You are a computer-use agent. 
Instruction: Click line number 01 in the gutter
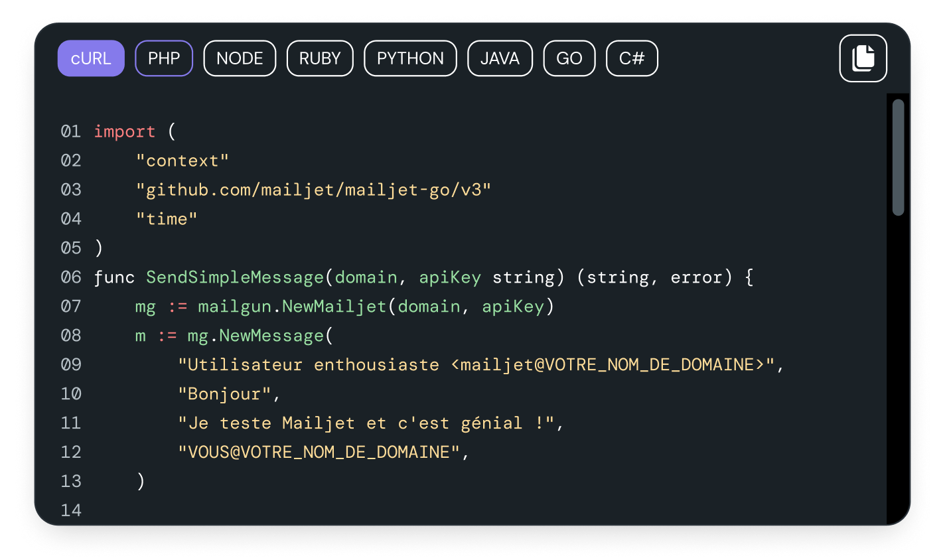(x=71, y=131)
